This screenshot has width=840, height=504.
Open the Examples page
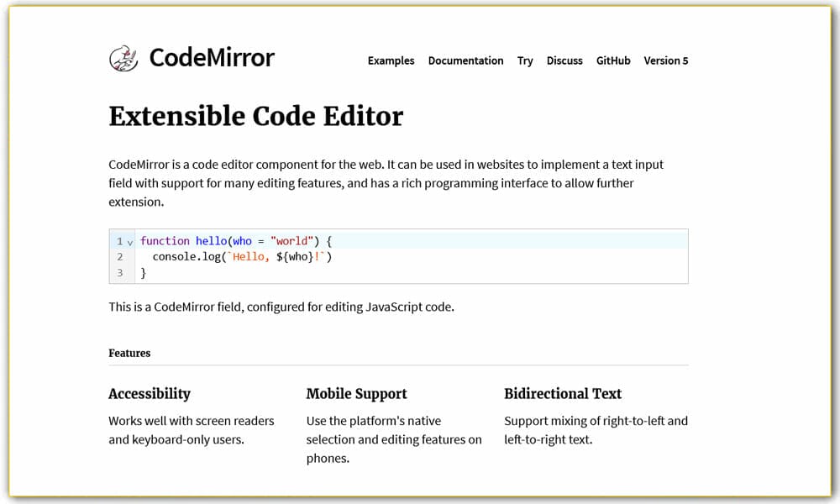pyautogui.click(x=391, y=60)
